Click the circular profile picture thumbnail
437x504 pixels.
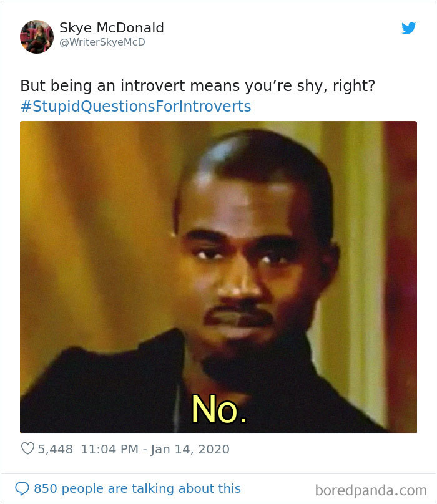tap(36, 36)
